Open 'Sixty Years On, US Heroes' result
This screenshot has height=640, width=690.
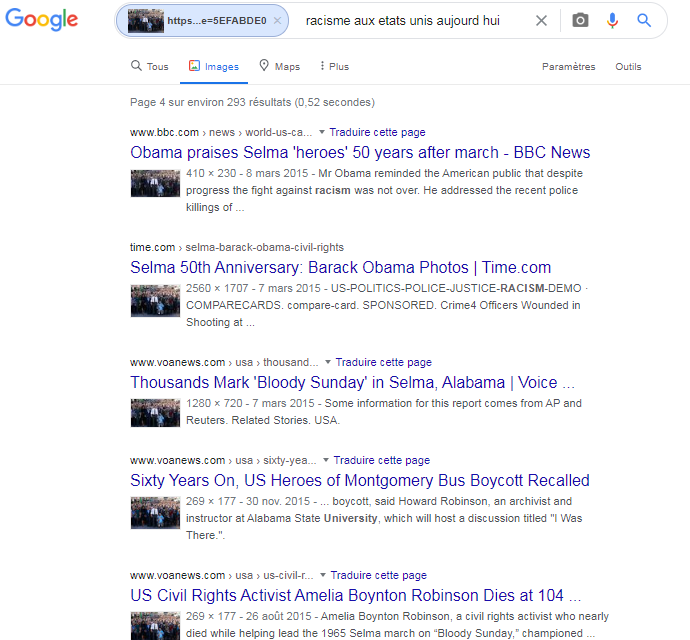360,480
